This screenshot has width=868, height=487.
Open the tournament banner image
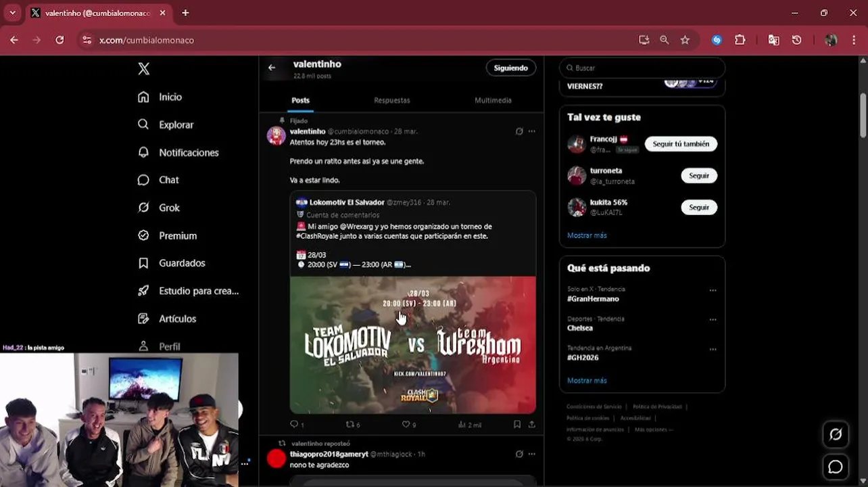[x=413, y=345]
